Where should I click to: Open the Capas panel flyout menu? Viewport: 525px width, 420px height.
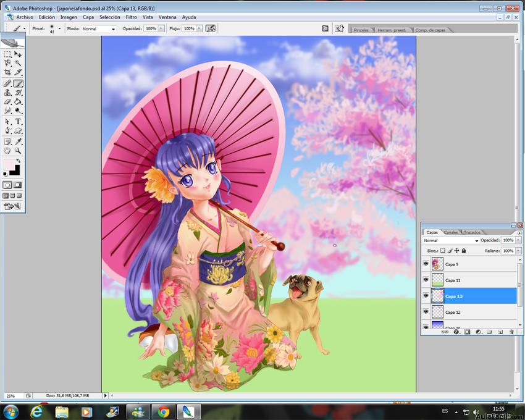point(519,233)
